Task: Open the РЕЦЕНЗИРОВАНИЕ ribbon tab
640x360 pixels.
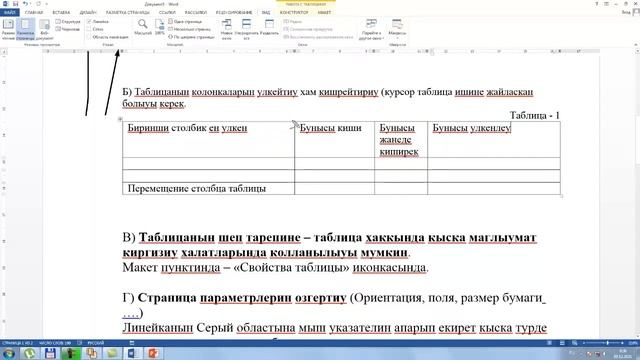Action: point(234,13)
